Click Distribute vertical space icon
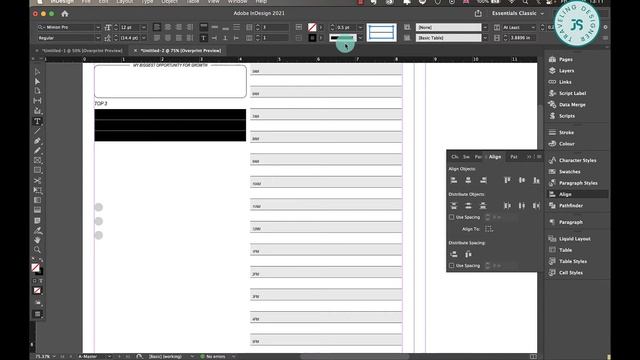This screenshot has width=640, height=360. [x=453, y=254]
